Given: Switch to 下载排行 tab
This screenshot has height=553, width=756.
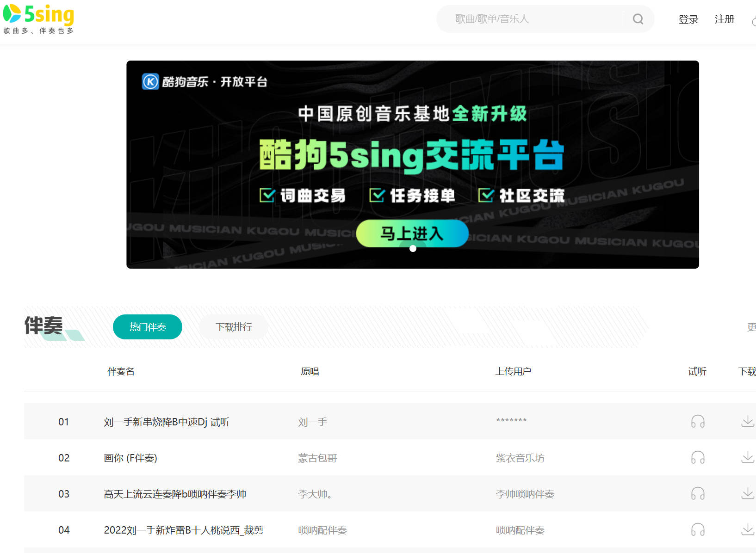Looking at the screenshot, I should click(x=234, y=327).
